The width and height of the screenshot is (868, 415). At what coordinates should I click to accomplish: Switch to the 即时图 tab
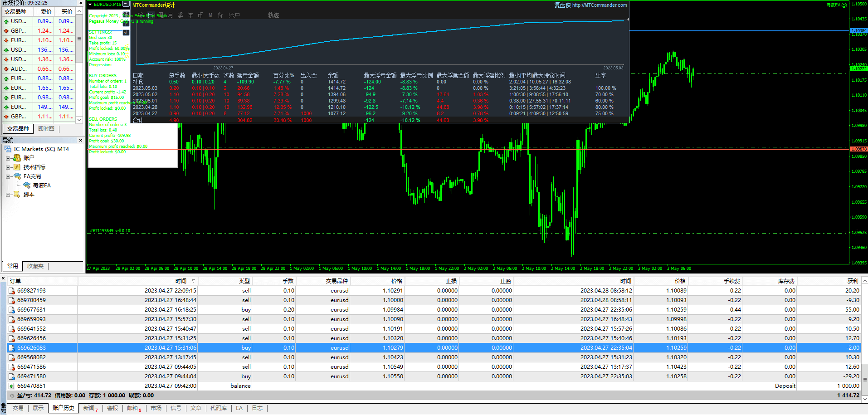point(46,129)
